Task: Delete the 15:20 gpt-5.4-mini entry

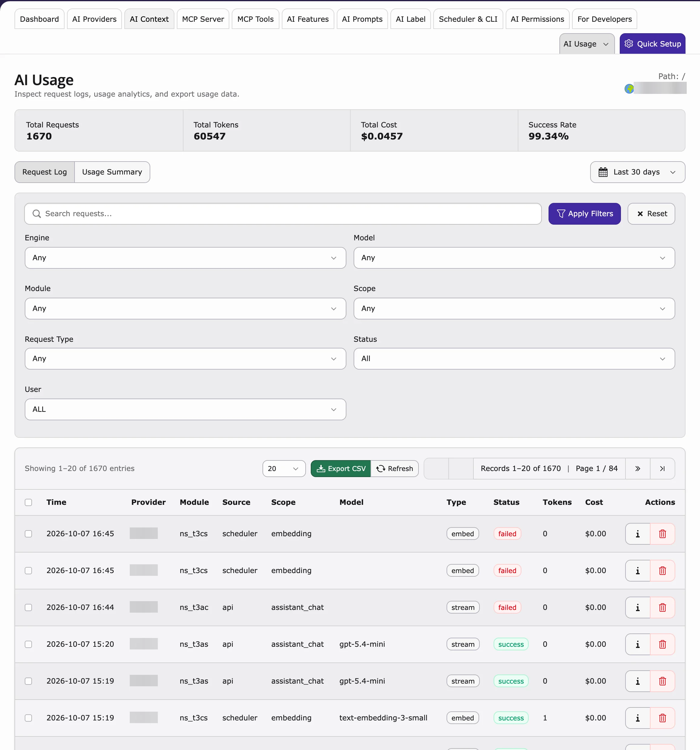Action: (x=662, y=644)
